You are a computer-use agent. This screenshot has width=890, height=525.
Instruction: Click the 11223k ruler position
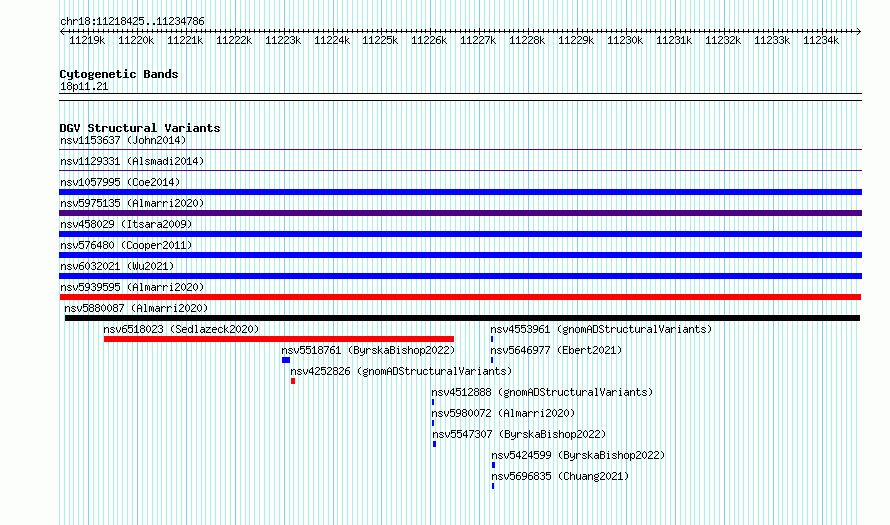point(283,40)
